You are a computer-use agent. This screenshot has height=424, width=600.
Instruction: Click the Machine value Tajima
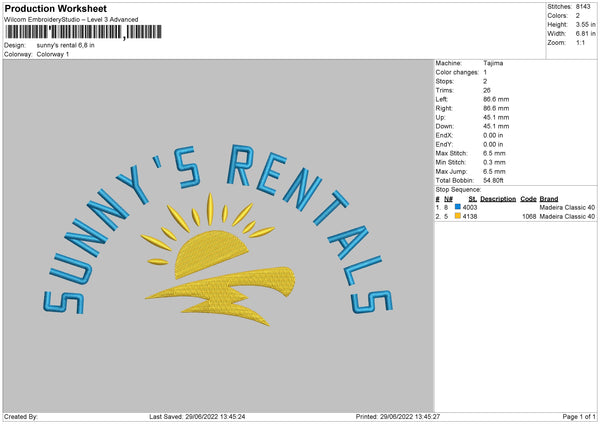coord(492,62)
